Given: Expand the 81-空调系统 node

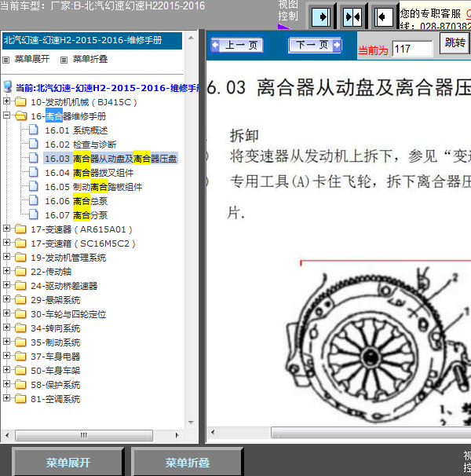Looking at the screenshot, I should pos(7,397).
